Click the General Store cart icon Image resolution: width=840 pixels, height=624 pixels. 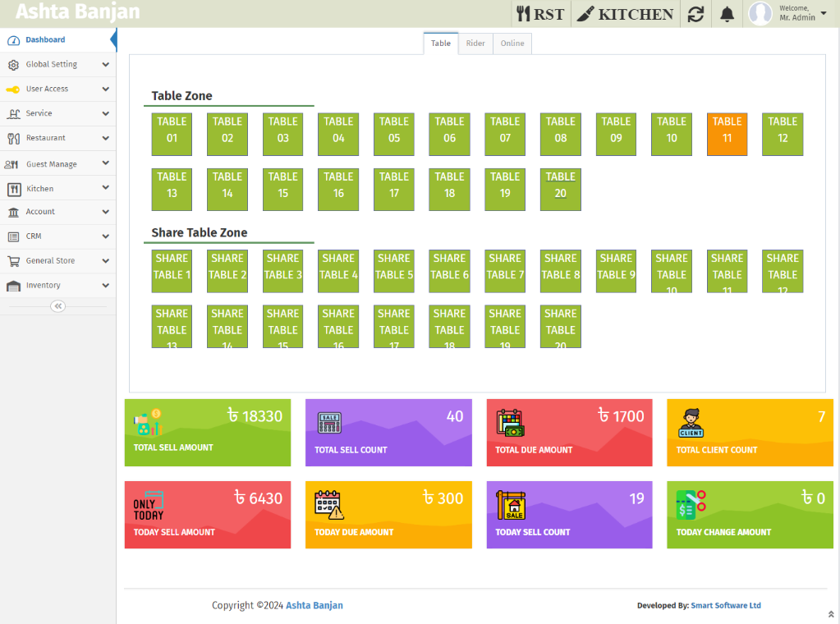coord(13,261)
